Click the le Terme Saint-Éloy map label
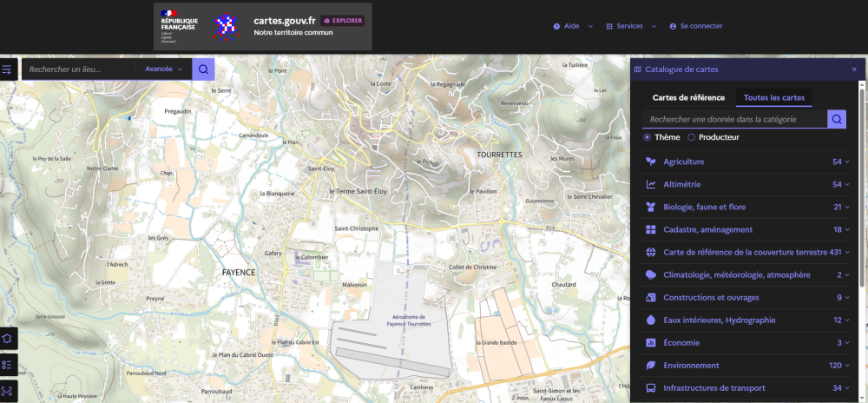868x403 pixels. click(358, 191)
